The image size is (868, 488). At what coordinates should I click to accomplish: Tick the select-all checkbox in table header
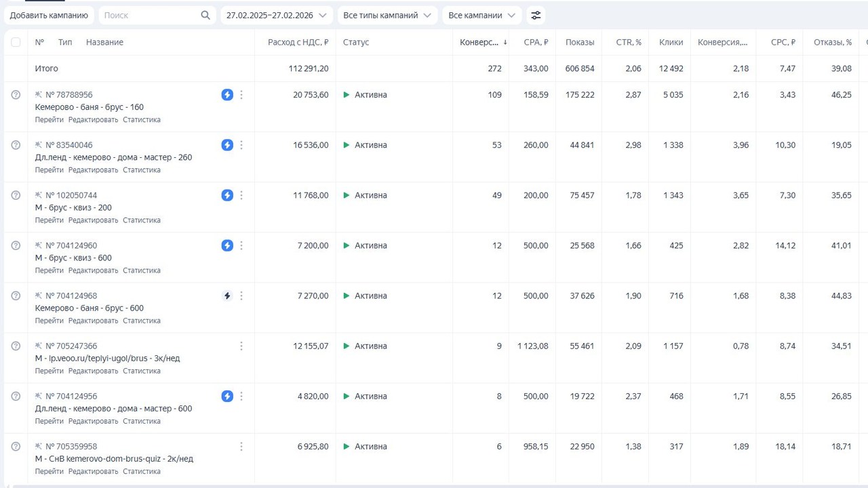(16, 42)
